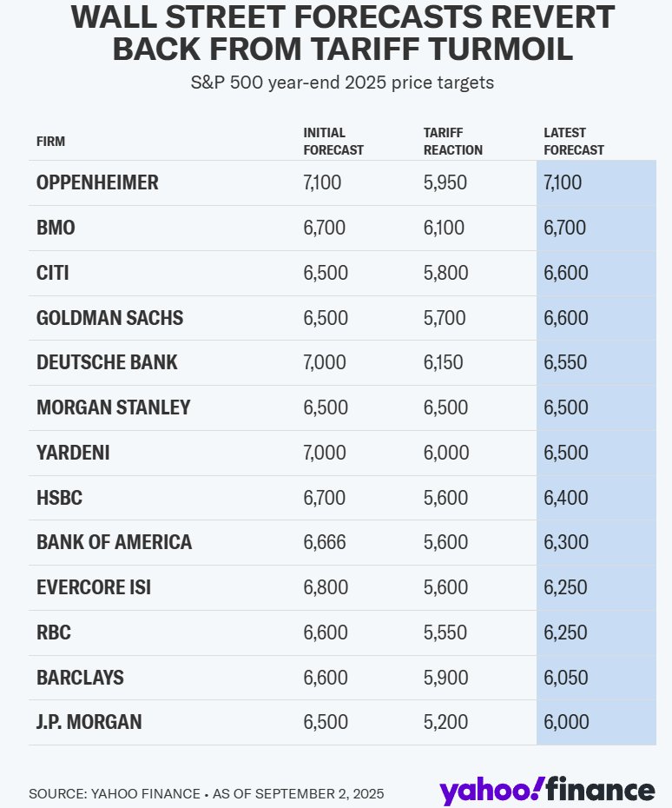This screenshot has width=672, height=808.
Task: Select Bank of America's initial forecast 6,666
Action: coord(324,542)
